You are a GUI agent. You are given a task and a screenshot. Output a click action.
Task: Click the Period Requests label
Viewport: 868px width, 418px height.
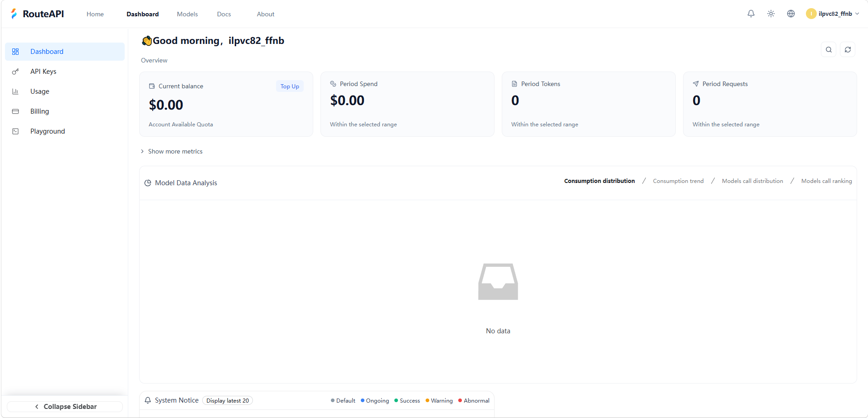coord(725,84)
